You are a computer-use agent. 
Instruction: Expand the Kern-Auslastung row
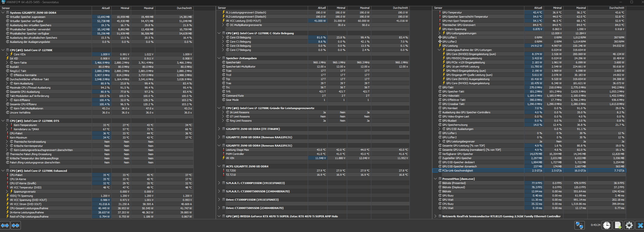click(7, 83)
